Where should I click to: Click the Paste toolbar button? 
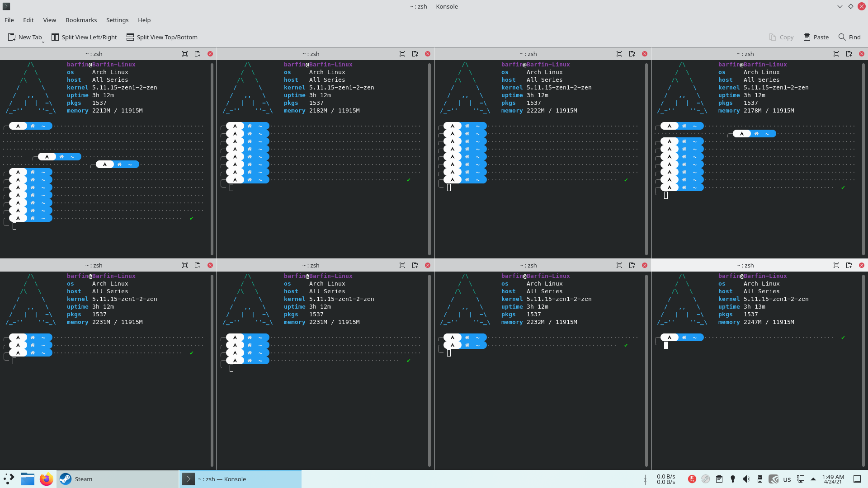coord(816,37)
